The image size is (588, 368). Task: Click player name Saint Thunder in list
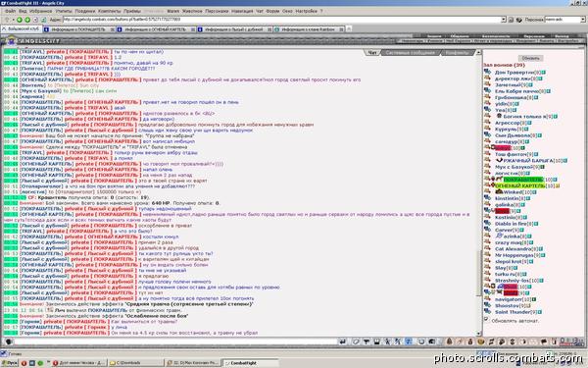click(513, 312)
